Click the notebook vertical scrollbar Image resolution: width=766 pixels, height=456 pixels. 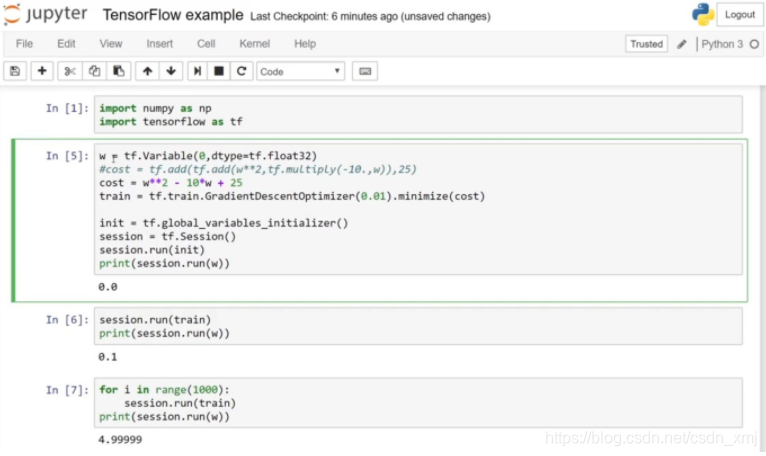(763, 270)
